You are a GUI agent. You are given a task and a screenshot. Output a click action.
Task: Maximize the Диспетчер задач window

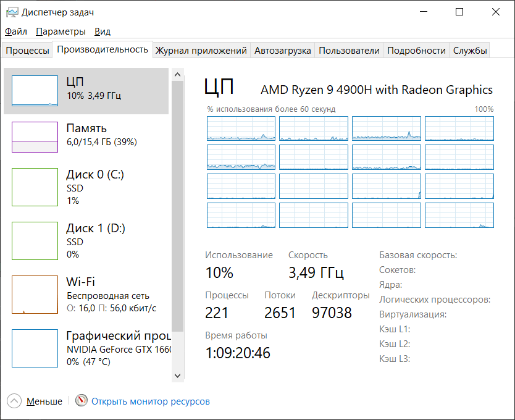point(459,12)
